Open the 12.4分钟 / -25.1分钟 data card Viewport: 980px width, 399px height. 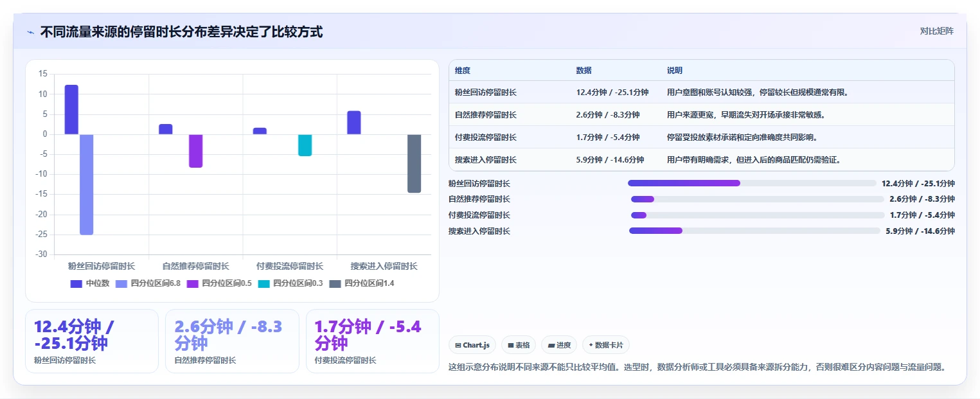pos(92,341)
